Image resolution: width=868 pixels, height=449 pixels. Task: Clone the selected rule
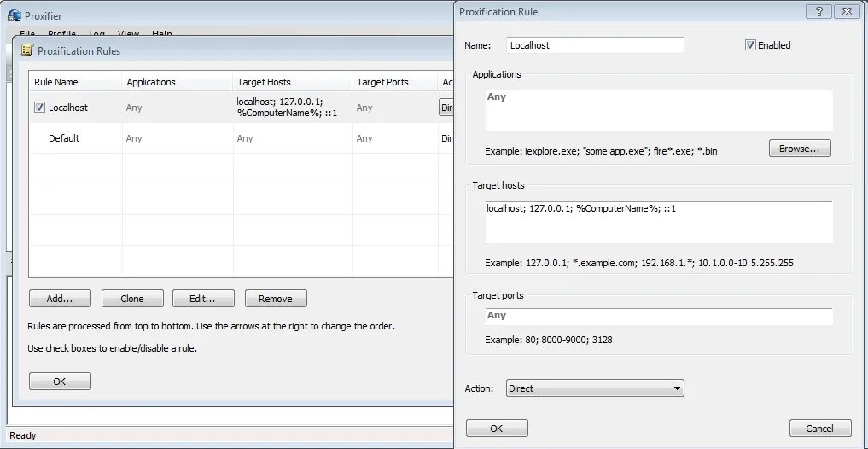132,299
